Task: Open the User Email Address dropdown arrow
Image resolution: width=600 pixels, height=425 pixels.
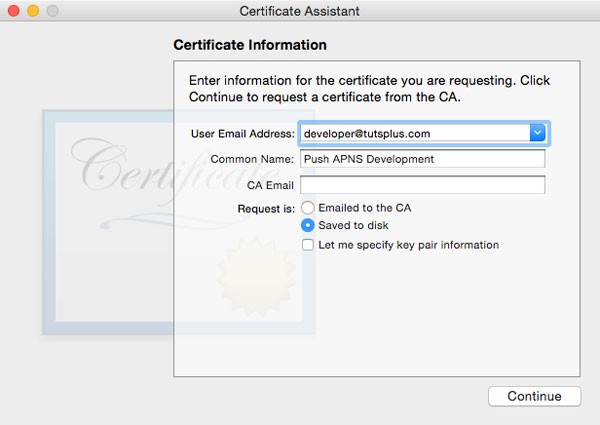Action: 537,133
